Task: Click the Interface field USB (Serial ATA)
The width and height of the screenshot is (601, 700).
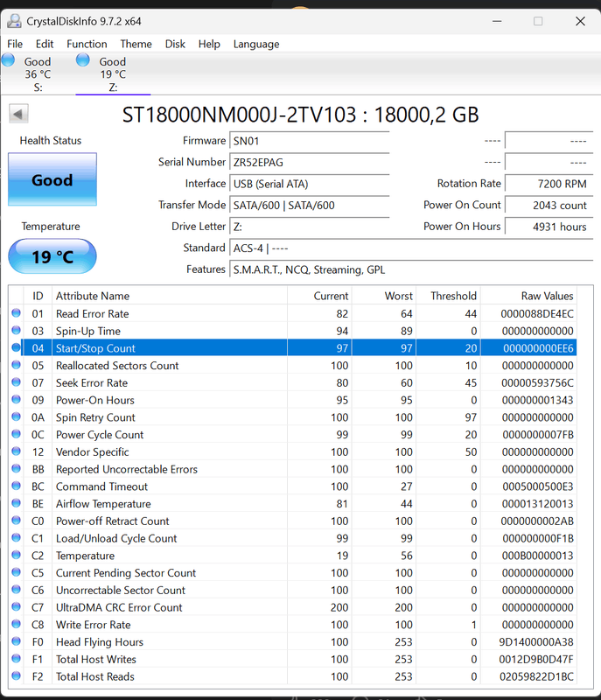Action: coord(309,184)
